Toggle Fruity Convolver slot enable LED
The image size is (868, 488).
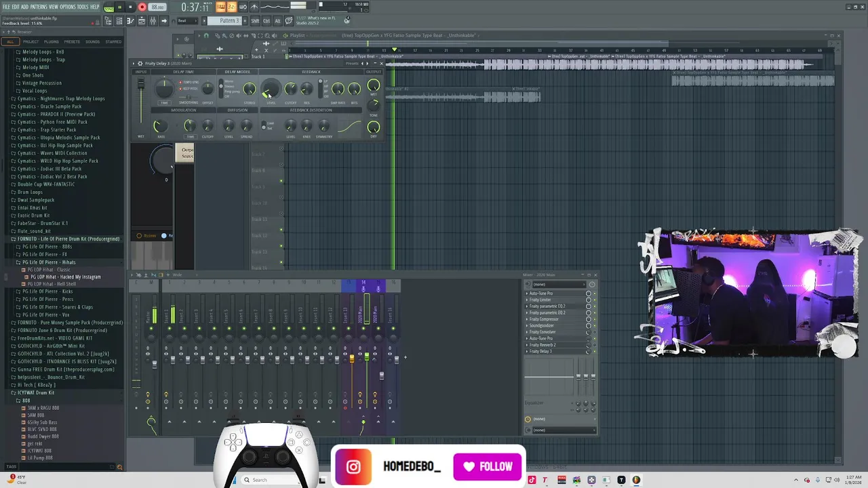(x=595, y=332)
